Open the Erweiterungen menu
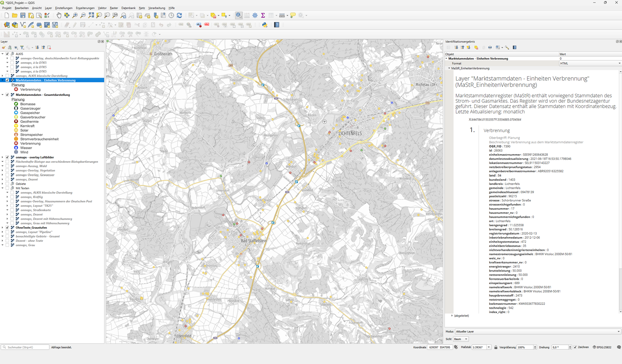This screenshot has width=622, height=364. tap(85, 8)
